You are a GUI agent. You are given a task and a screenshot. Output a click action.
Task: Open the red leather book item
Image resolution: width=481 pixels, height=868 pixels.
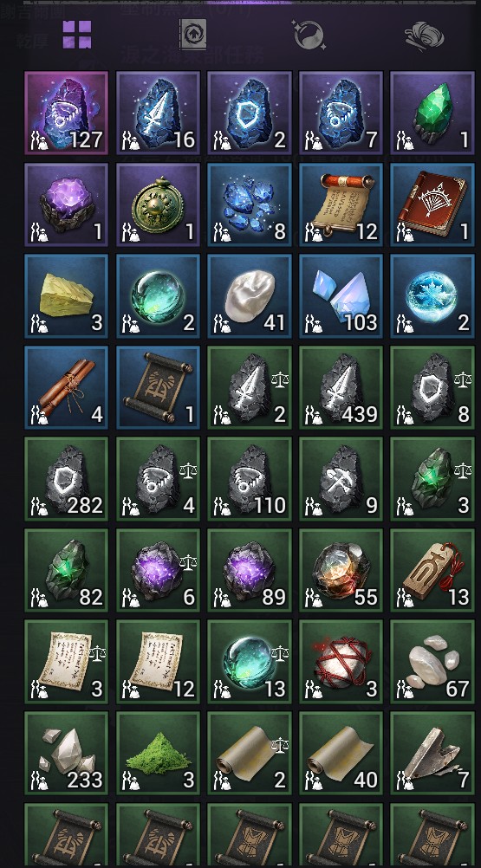pyautogui.click(x=432, y=204)
